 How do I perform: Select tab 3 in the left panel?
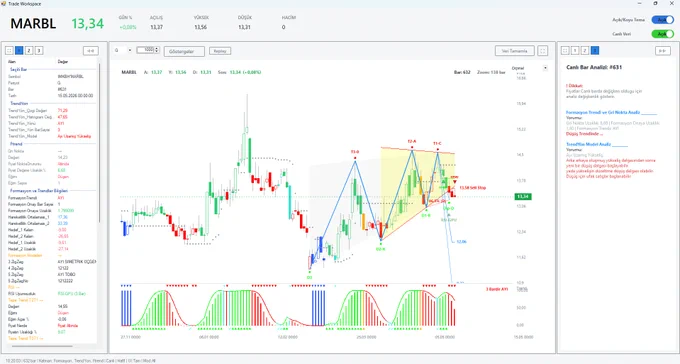coord(39,51)
